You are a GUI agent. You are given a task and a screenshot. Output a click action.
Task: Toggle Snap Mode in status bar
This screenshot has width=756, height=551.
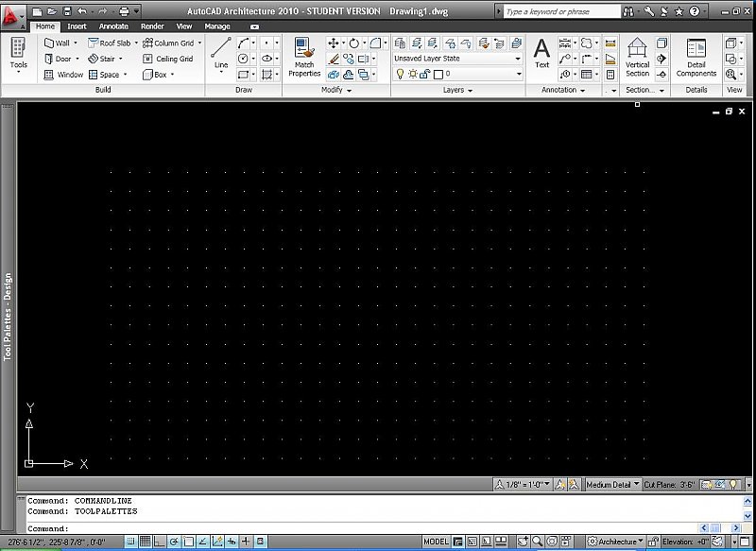click(130, 541)
